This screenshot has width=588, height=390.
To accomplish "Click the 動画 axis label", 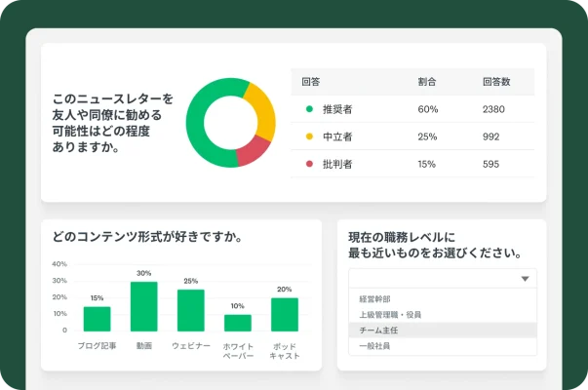I will [144, 346].
